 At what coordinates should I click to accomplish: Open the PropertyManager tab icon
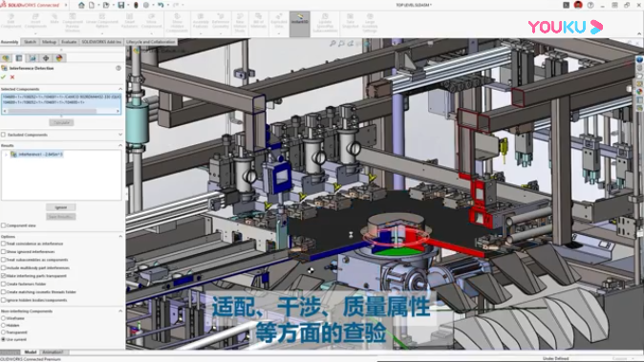pyautogui.click(x=19, y=58)
